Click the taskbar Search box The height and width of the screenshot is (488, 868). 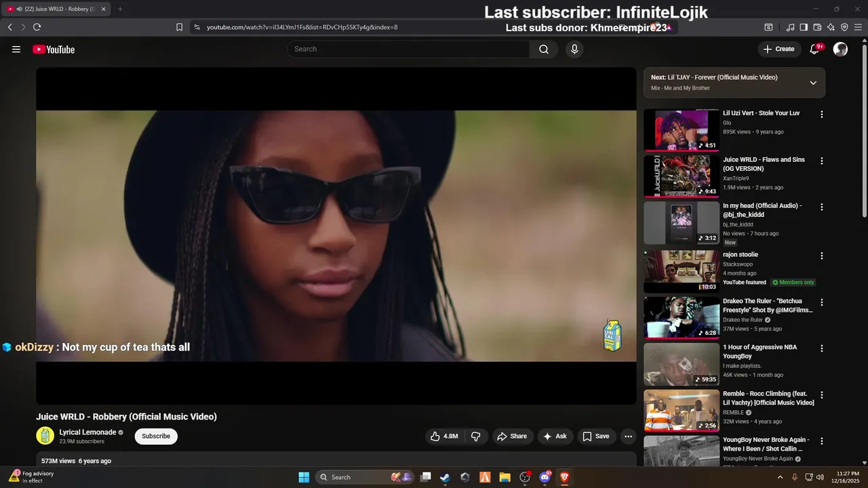tap(365, 477)
